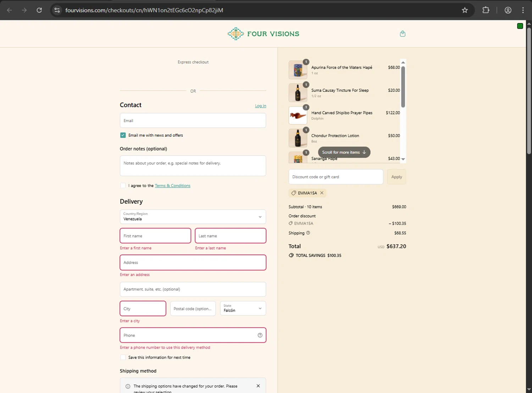Image resolution: width=532 pixels, height=393 pixels.
Task: Open the Terms & Conditions link
Action: coord(172,186)
